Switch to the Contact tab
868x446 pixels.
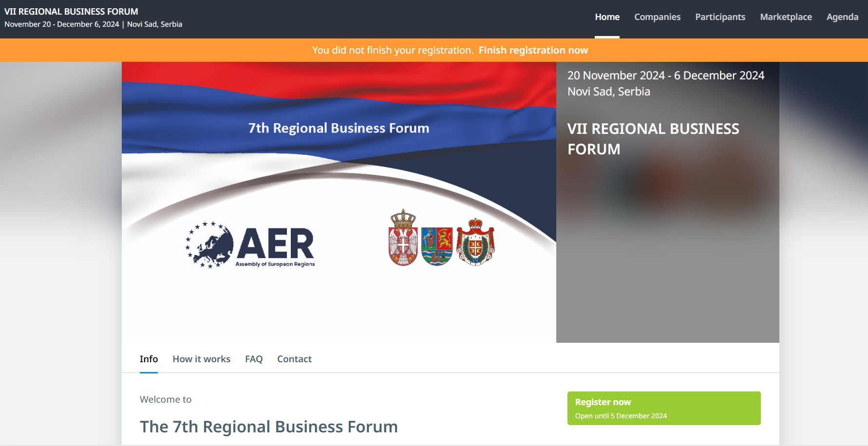tap(294, 359)
